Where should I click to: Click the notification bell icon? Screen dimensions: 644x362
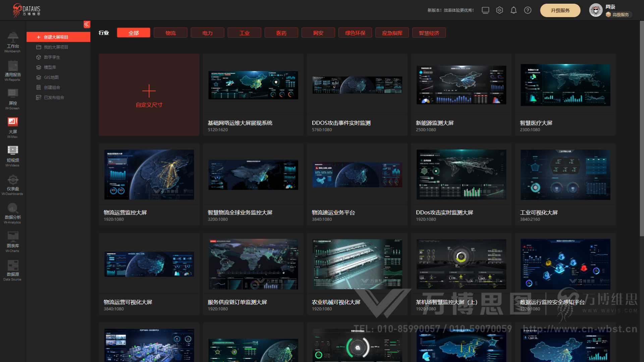tap(514, 10)
